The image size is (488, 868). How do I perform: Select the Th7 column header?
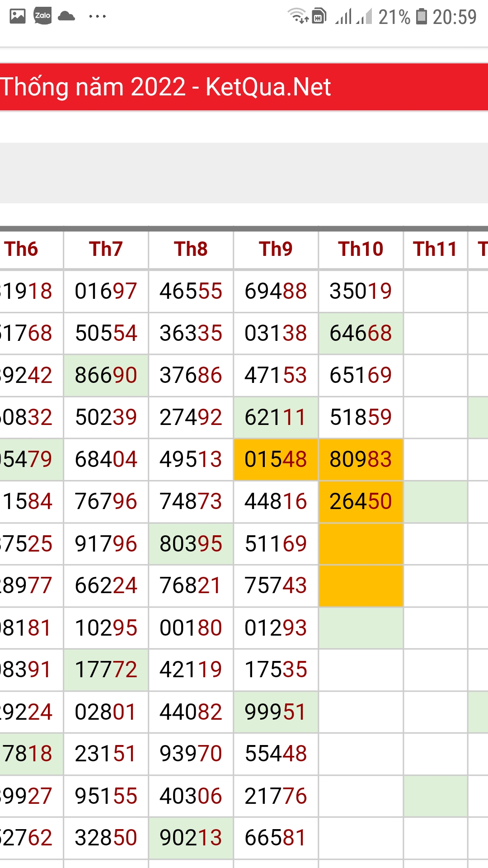[x=106, y=249]
